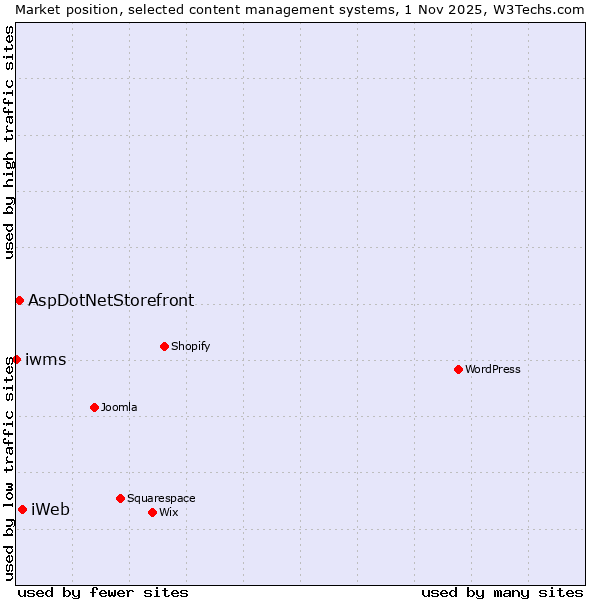Click the chart title mentioning W3Techs.com
The height and width of the screenshot is (600, 600).
coord(300,9)
